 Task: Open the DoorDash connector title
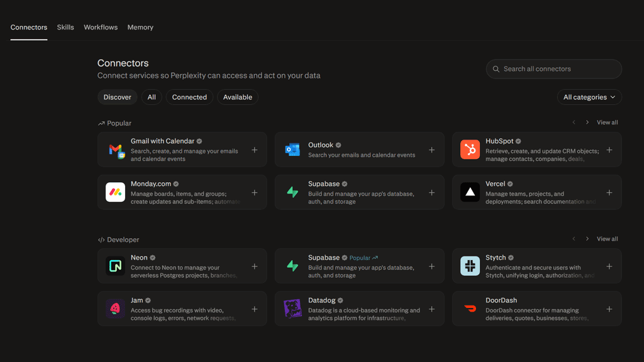point(501,300)
